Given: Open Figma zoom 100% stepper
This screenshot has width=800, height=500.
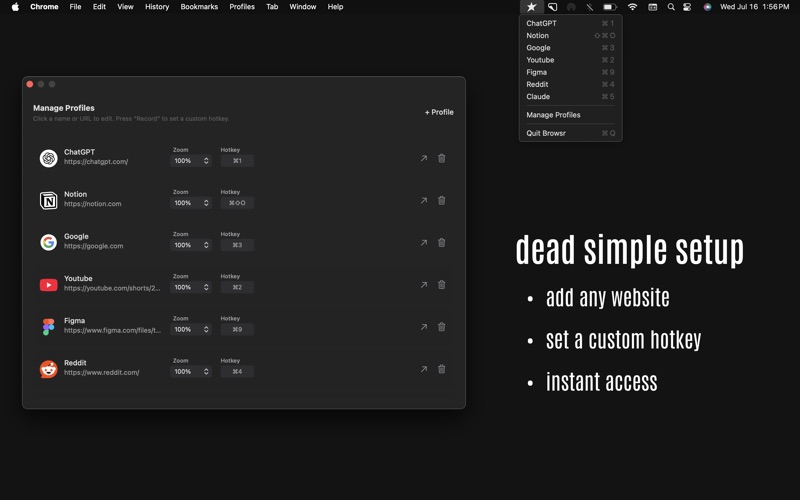Looking at the screenshot, I should 191,330.
